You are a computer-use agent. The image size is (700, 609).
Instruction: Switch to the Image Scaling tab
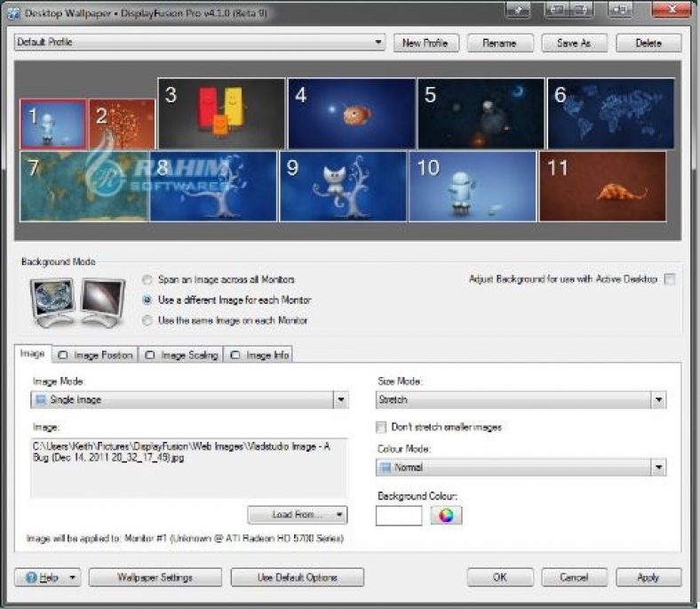pos(182,355)
